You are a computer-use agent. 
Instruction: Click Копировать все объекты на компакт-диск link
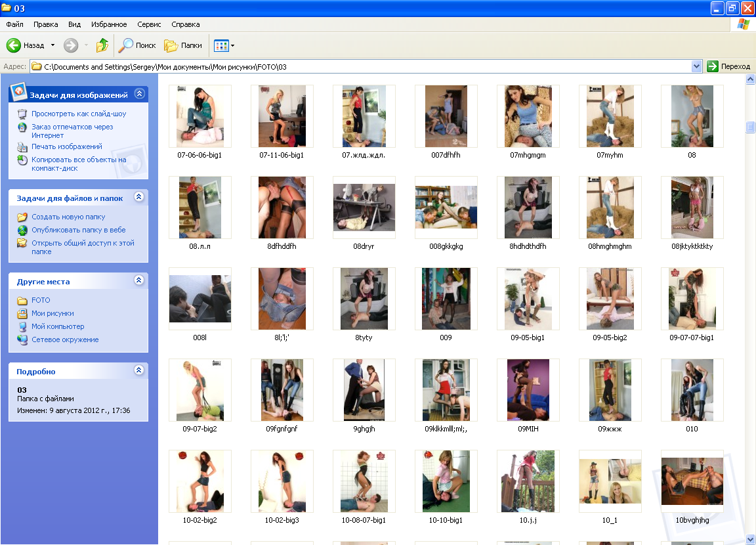point(79,164)
